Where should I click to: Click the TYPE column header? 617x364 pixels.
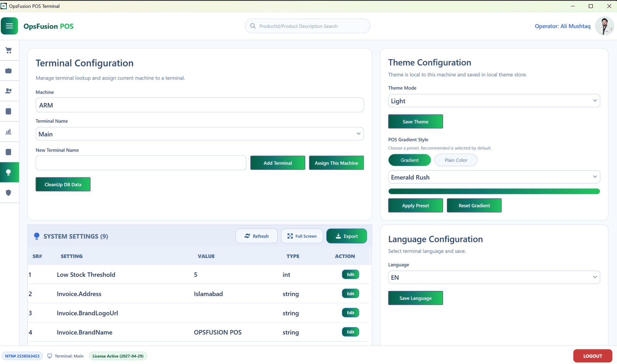click(x=293, y=256)
